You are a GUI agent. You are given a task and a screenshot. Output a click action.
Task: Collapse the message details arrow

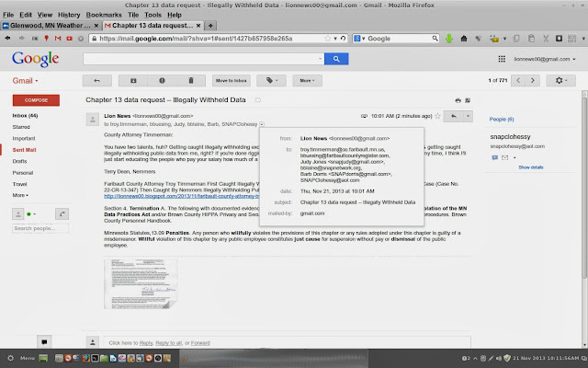(x=262, y=124)
